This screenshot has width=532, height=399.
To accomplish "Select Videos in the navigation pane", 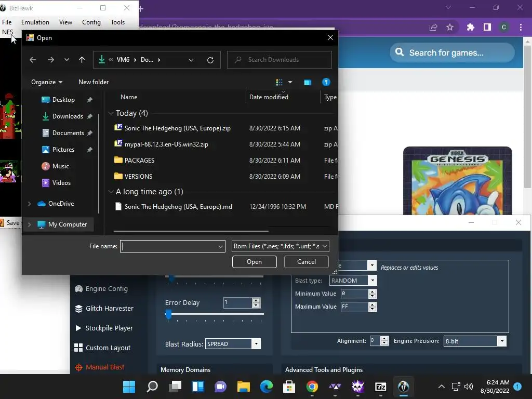I will [61, 183].
